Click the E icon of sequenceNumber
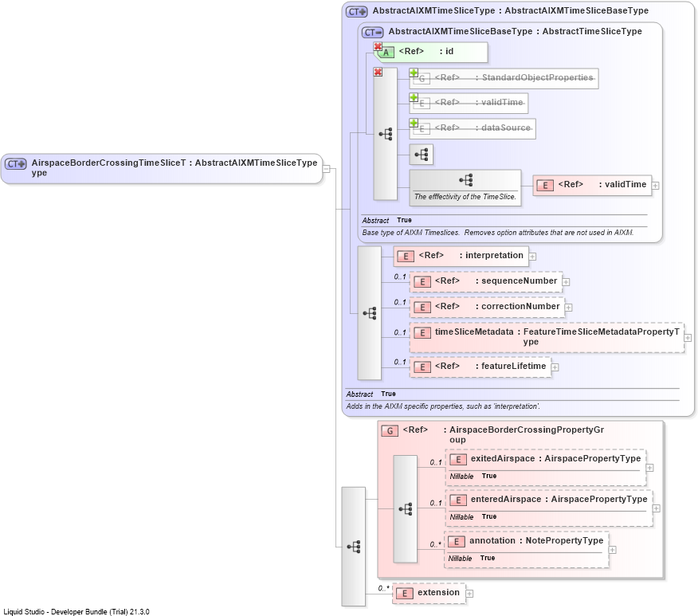Image resolution: width=698 pixels, height=616 pixels. (422, 282)
